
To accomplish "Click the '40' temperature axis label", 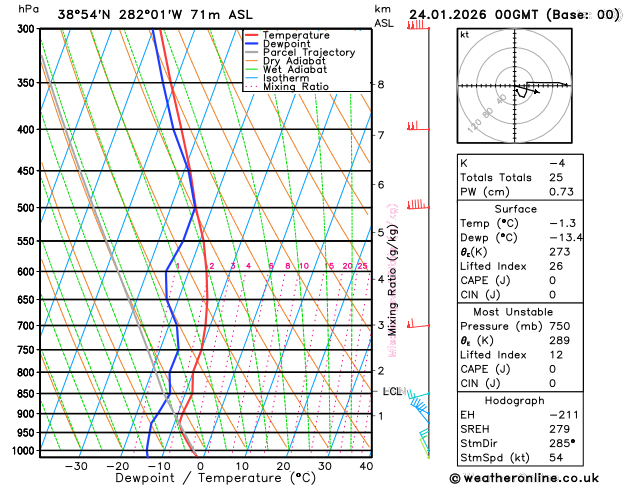I will [366, 467].
